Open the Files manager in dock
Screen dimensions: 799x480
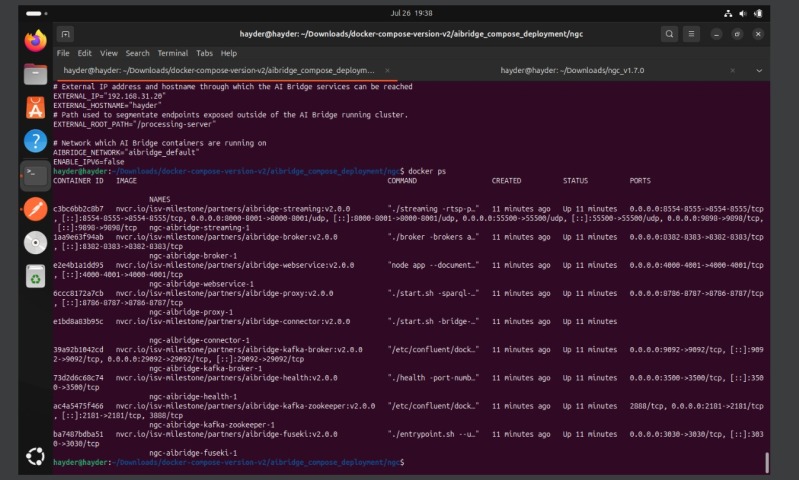(x=36, y=74)
